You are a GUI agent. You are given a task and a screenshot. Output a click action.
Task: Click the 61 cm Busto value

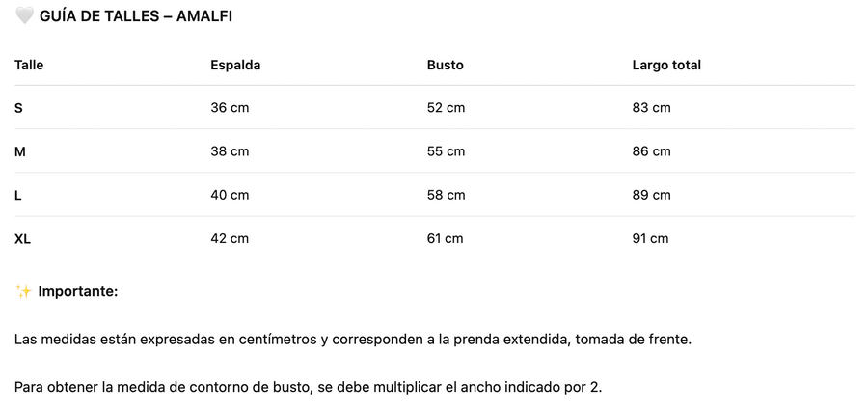[445, 239]
